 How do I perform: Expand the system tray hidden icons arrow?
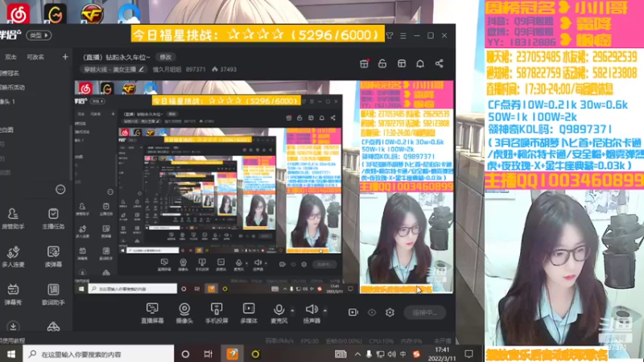pos(357,354)
